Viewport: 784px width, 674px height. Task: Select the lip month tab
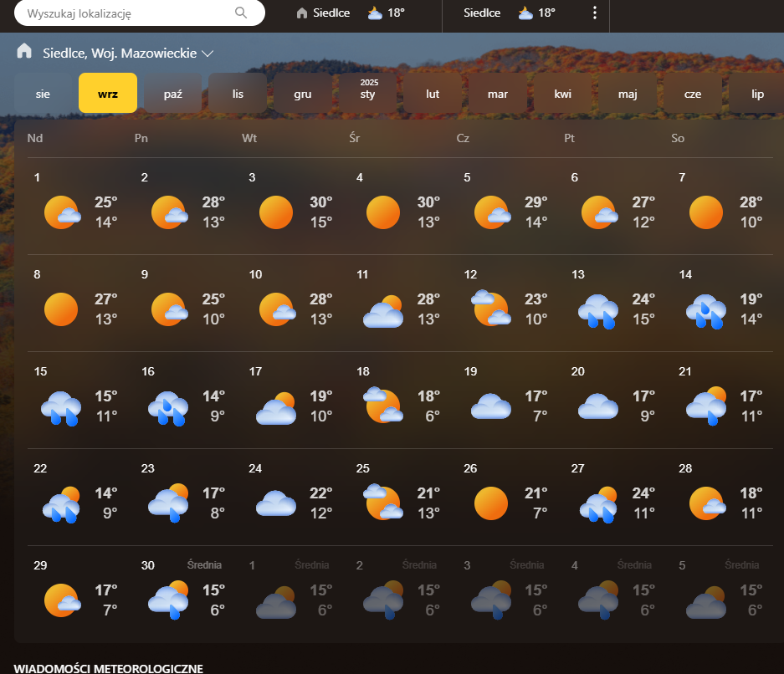756,94
